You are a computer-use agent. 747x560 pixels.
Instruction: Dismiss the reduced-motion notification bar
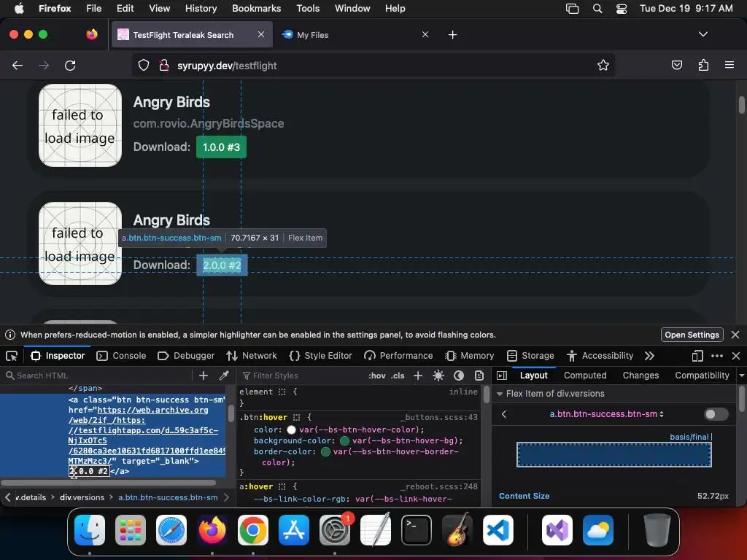735,335
